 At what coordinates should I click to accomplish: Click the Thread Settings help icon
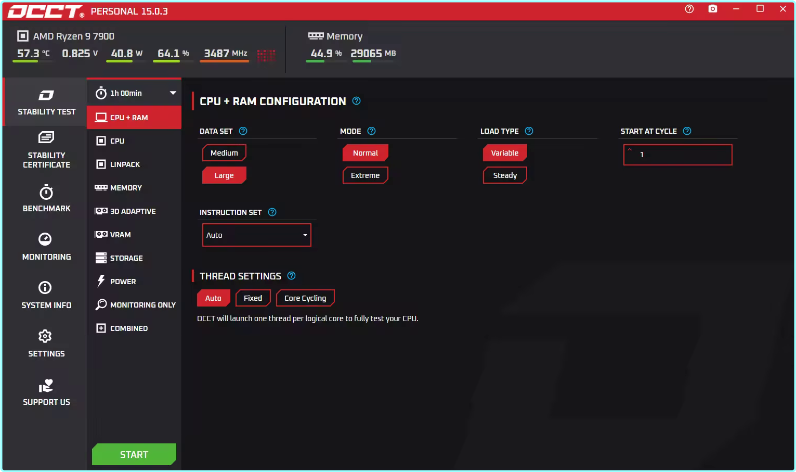(291, 276)
